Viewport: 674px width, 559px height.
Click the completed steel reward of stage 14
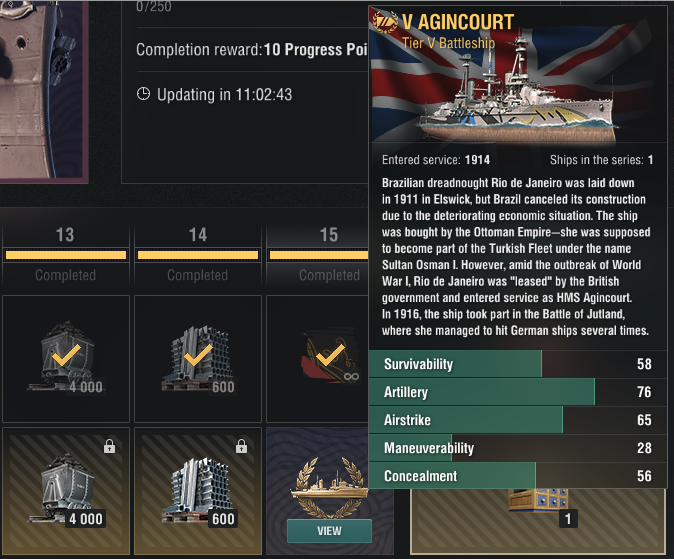point(198,359)
